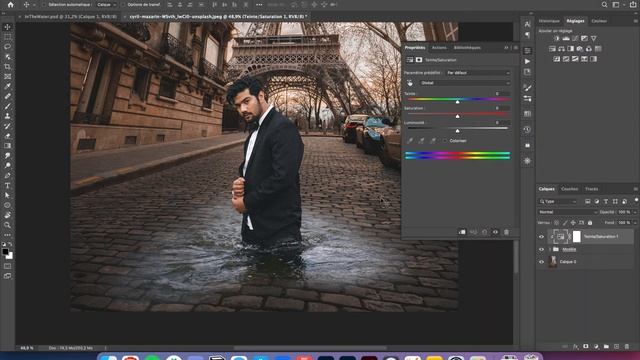
Task: Click the foreground color swatch
Action: pos(5,252)
